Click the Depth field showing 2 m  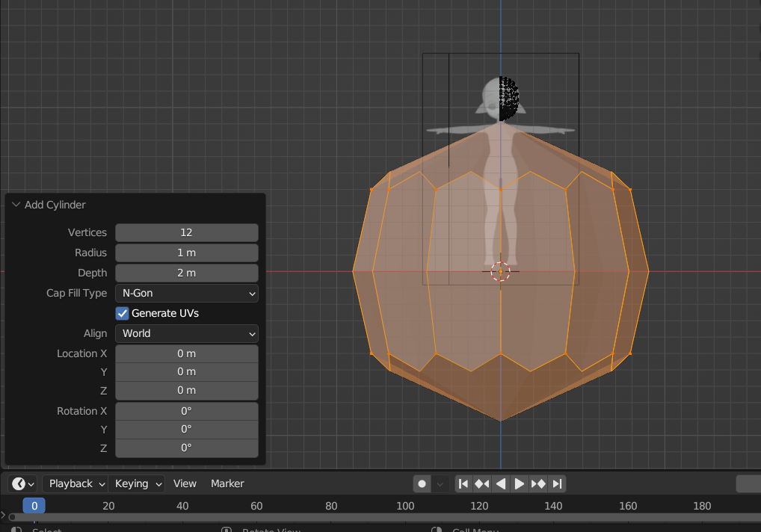click(186, 273)
